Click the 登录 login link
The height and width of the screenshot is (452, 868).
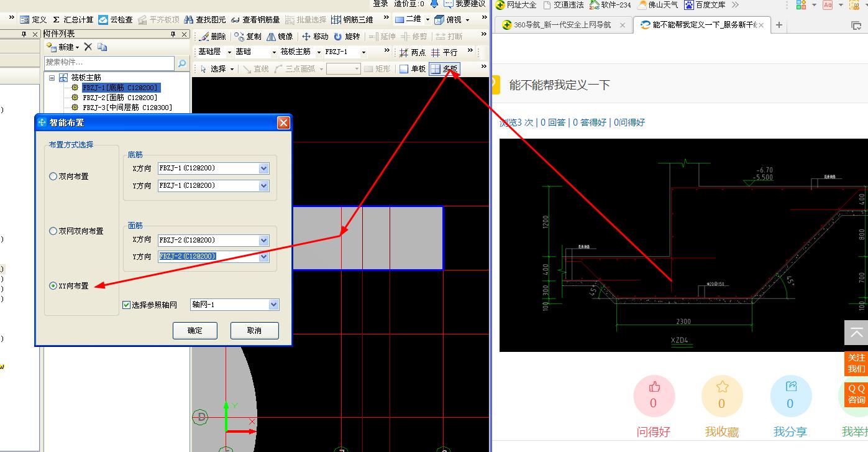click(x=380, y=4)
